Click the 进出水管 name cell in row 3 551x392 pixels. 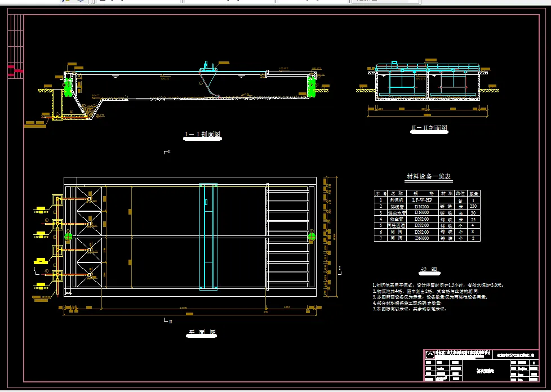[x=397, y=213]
